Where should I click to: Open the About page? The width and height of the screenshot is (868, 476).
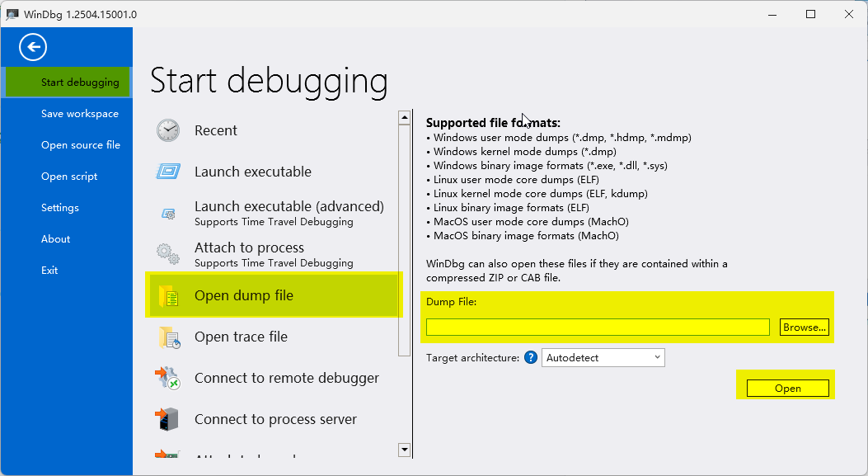click(x=55, y=239)
